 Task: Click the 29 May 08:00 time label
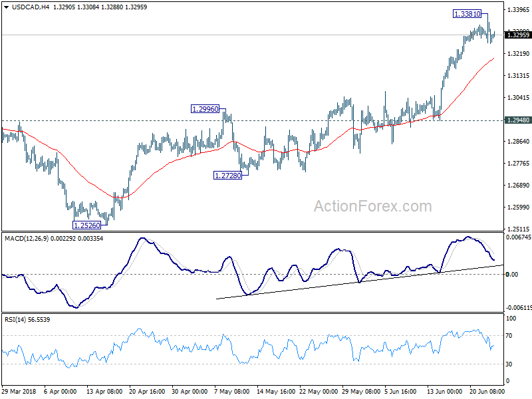[x=361, y=391]
